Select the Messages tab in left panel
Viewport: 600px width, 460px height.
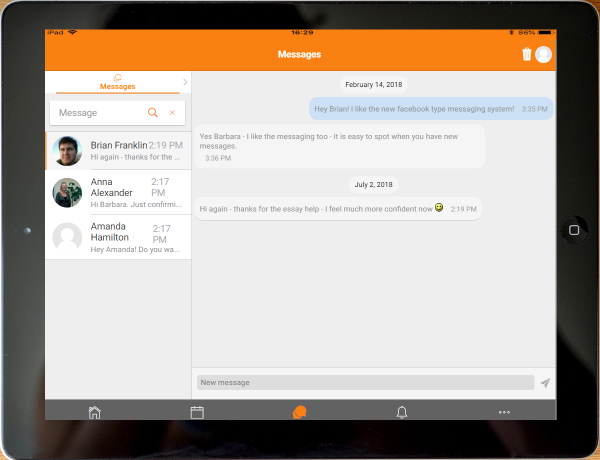117,82
